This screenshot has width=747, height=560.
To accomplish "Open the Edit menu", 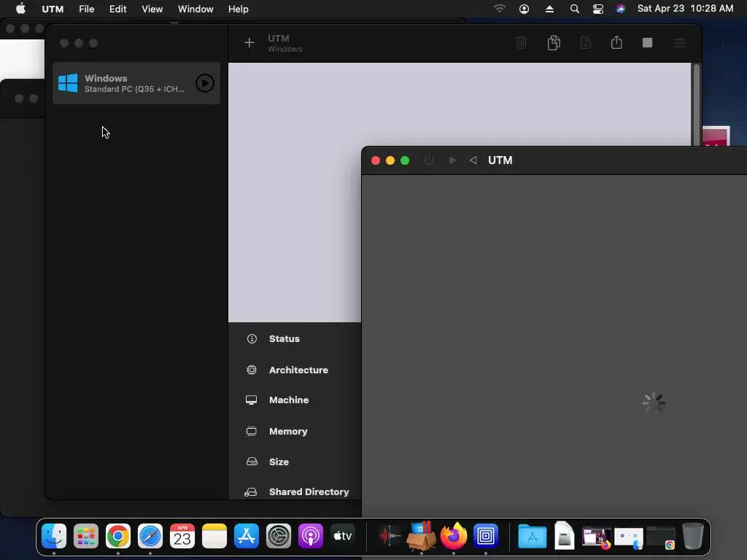I will click(x=117, y=9).
